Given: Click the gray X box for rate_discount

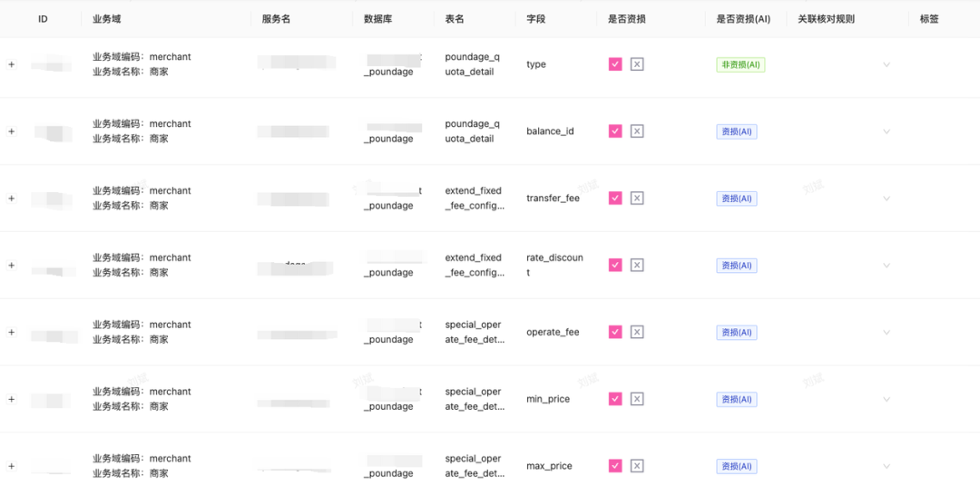Looking at the screenshot, I should pyautogui.click(x=637, y=266).
